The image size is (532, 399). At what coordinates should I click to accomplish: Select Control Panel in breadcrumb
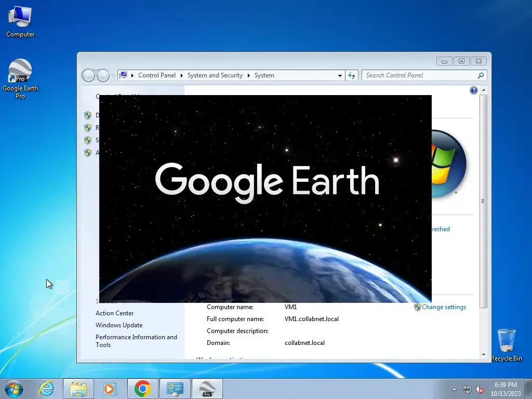pyautogui.click(x=157, y=75)
